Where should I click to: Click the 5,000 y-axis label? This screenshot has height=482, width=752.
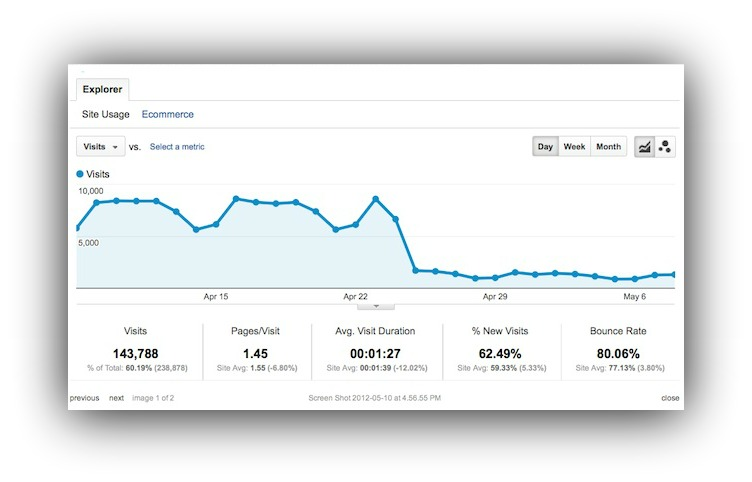pos(89,243)
